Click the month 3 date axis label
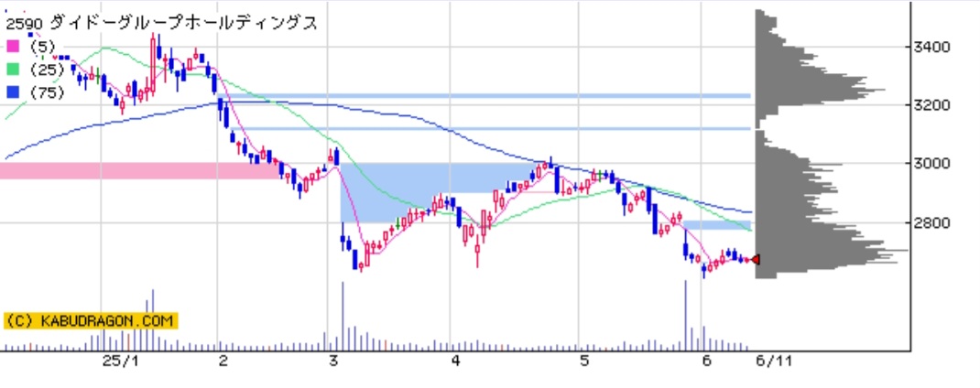Screen dimensions: 980x388 coord(333,361)
